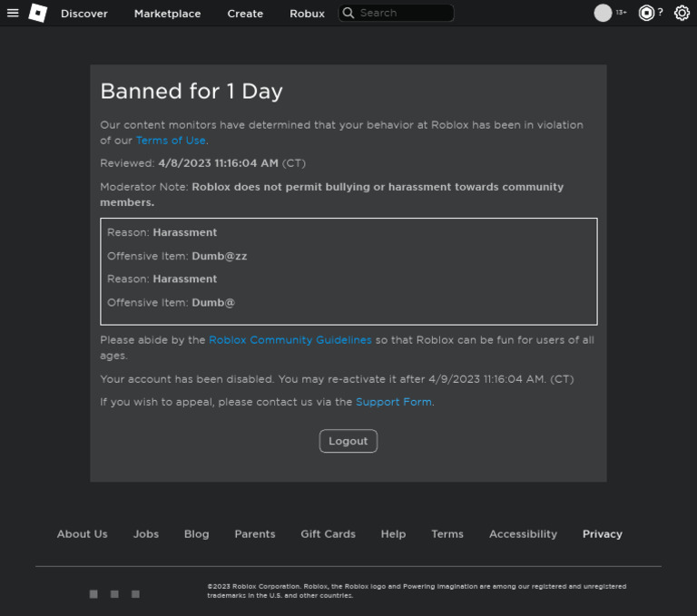Click the search magnifier icon
Image resolution: width=697 pixels, height=616 pixels.
point(348,13)
